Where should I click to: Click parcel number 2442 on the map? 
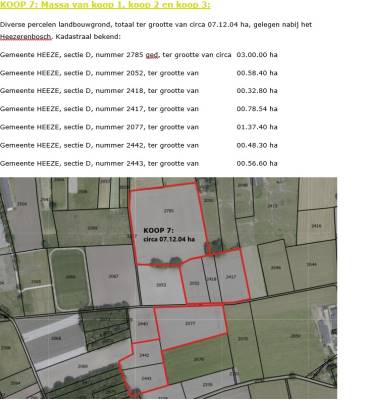pyautogui.click(x=144, y=355)
